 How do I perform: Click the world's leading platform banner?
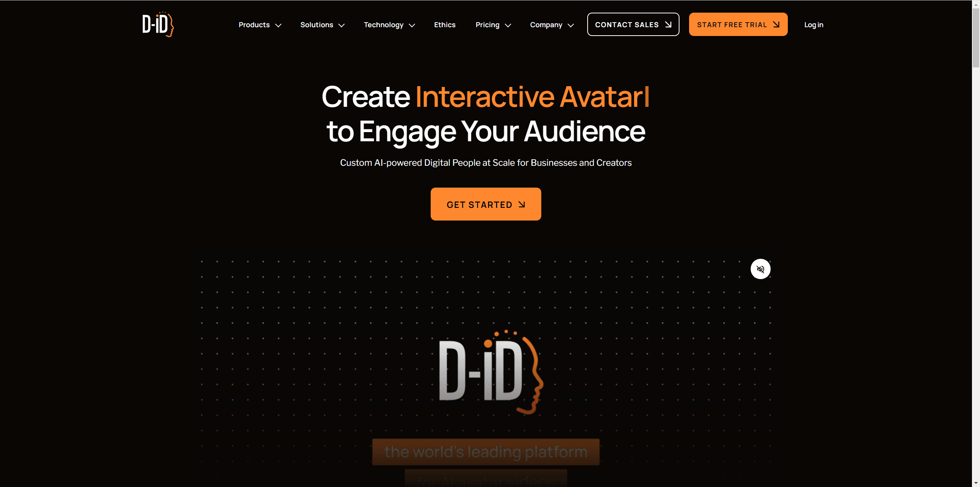486,451
